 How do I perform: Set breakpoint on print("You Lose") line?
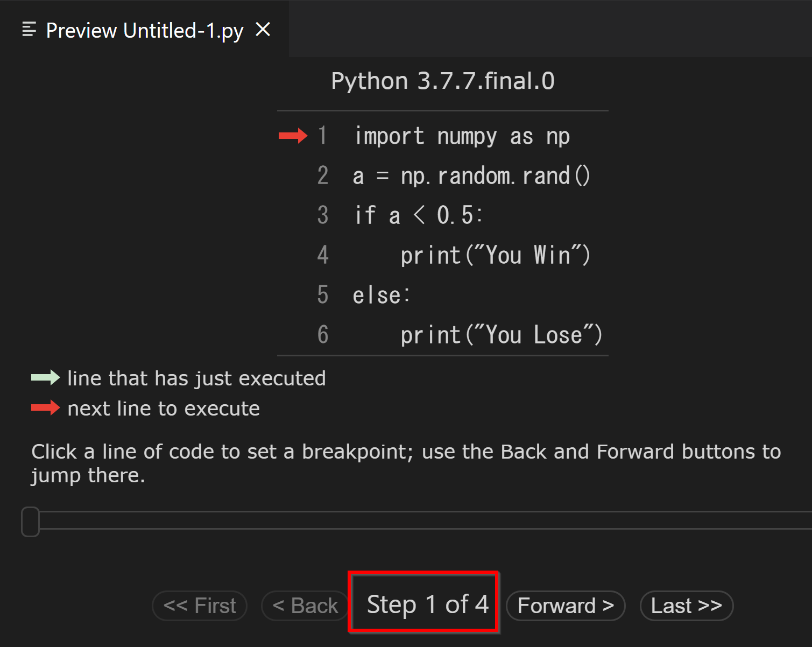point(500,335)
